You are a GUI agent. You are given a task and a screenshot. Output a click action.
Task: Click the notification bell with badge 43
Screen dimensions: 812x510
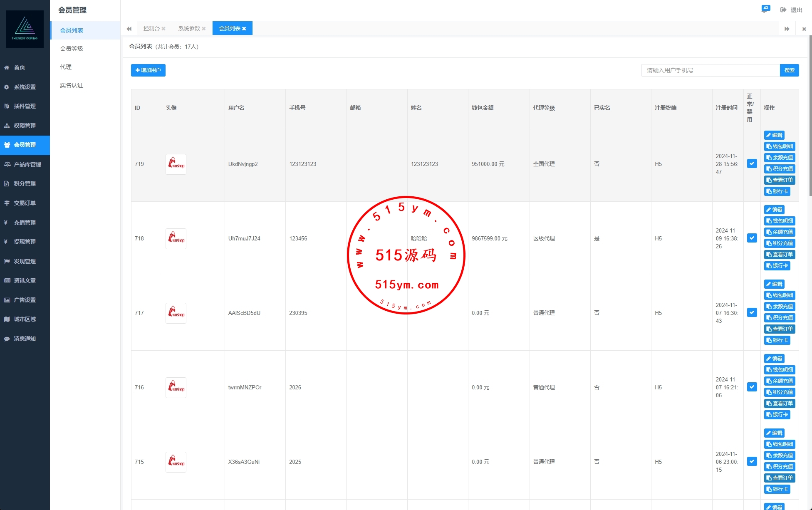pyautogui.click(x=765, y=10)
